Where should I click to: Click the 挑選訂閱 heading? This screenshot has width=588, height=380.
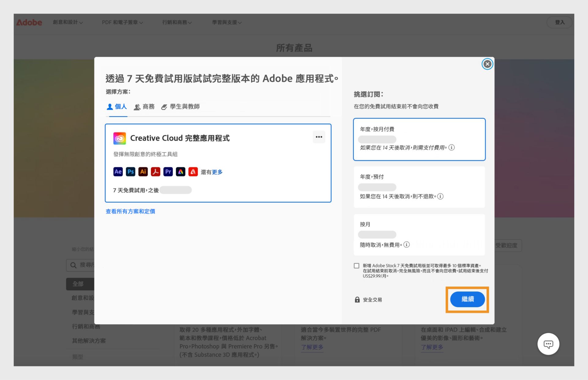[368, 94]
